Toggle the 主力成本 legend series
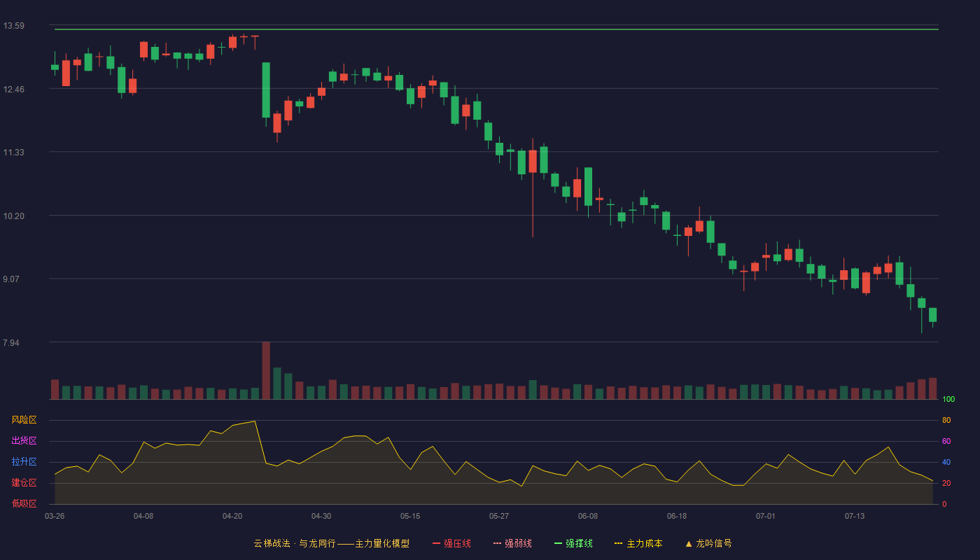The width and height of the screenshot is (980, 560). click(x=638, y=543)
